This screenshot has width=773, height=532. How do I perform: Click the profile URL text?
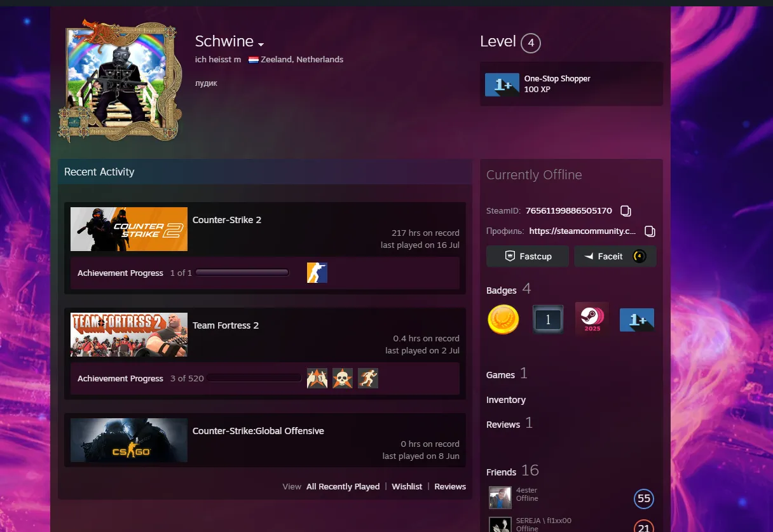pos(582,231)
